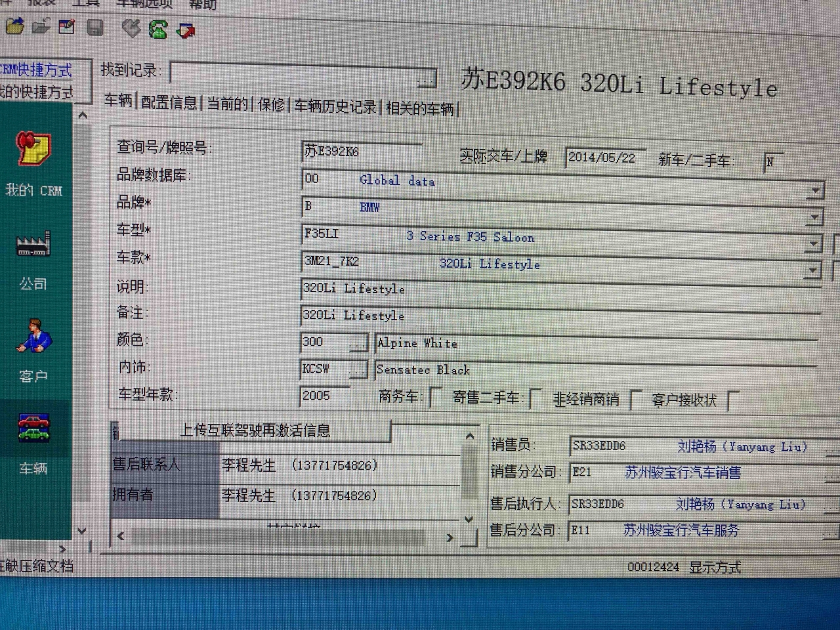Click the folder-with-arrow toolbar icon

tap(14, 26)
